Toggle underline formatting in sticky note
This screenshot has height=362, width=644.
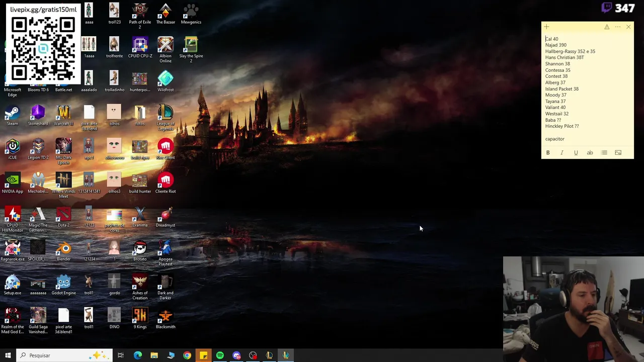(576, 153)
